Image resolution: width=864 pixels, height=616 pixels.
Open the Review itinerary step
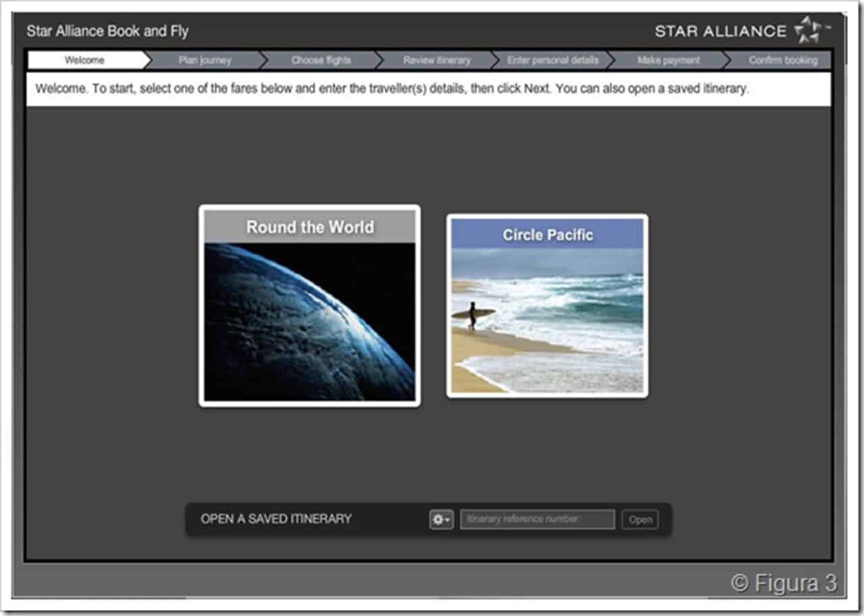pyautogui.click(x=437, y=60)
